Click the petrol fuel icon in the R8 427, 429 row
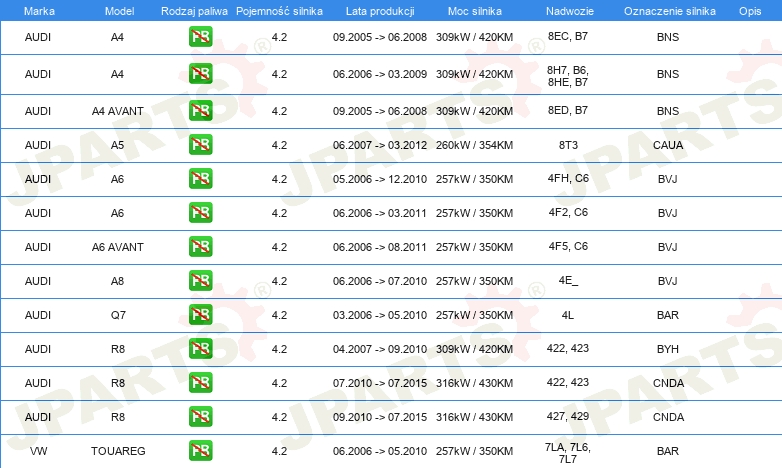The image size is (782, 468). 200,416
